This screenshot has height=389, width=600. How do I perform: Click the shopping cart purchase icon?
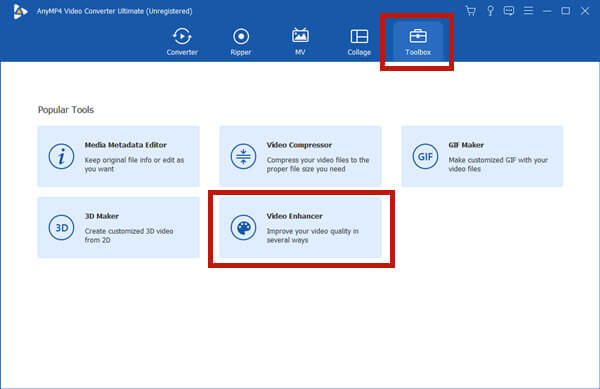(471, 11)
